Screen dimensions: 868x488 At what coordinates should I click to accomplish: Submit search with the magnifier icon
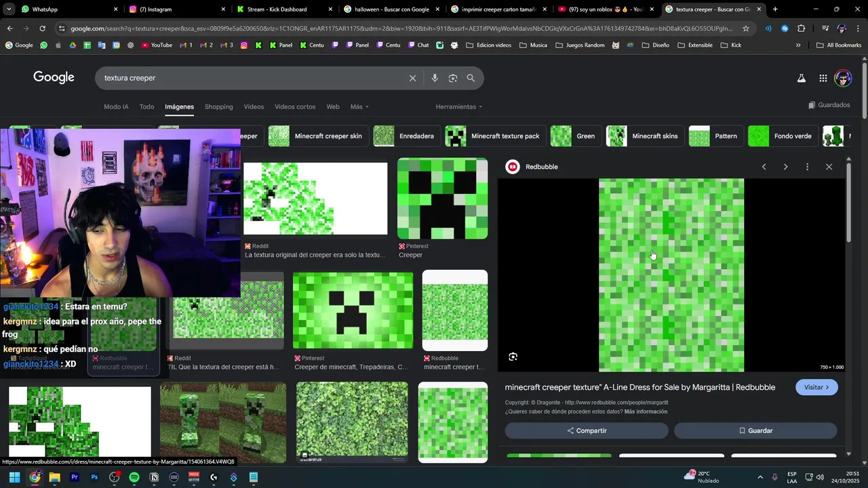click(471, 78)
